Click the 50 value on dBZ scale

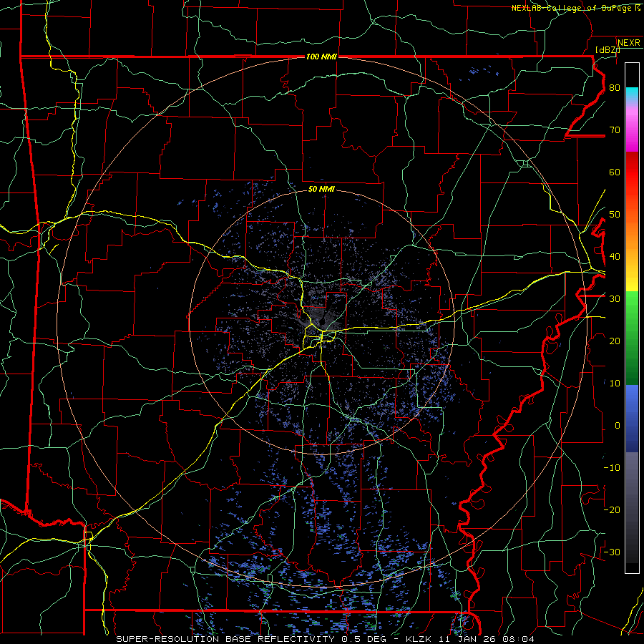(615, 215)
